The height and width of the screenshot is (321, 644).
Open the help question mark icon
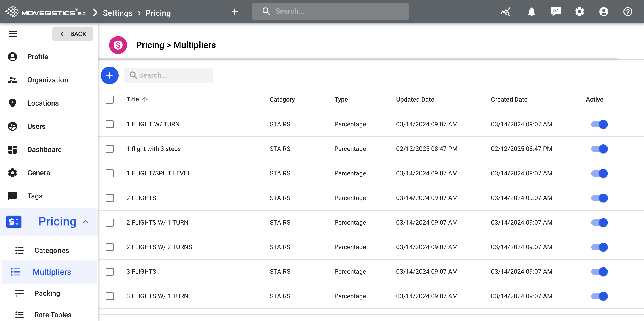click(627, 12)
